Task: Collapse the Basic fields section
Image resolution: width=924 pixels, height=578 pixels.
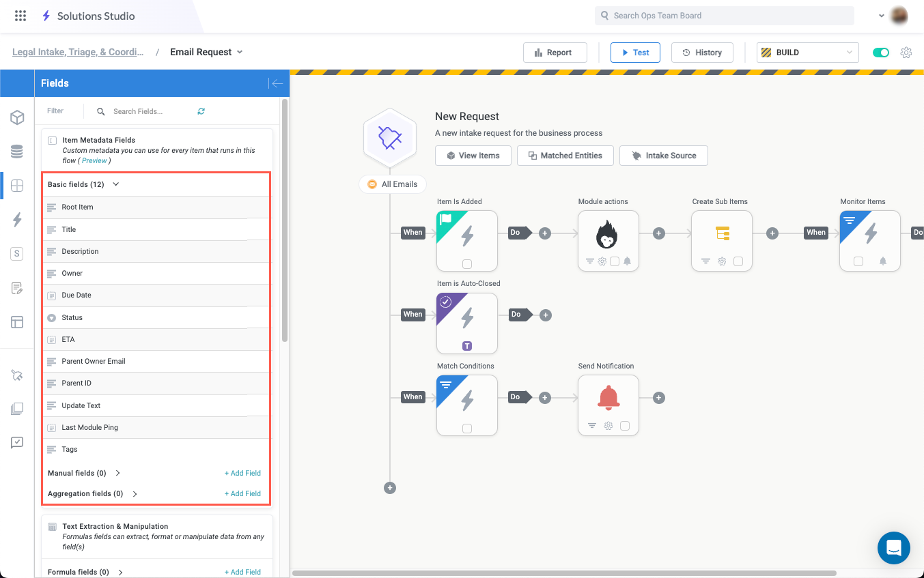Action: point(116,184)
